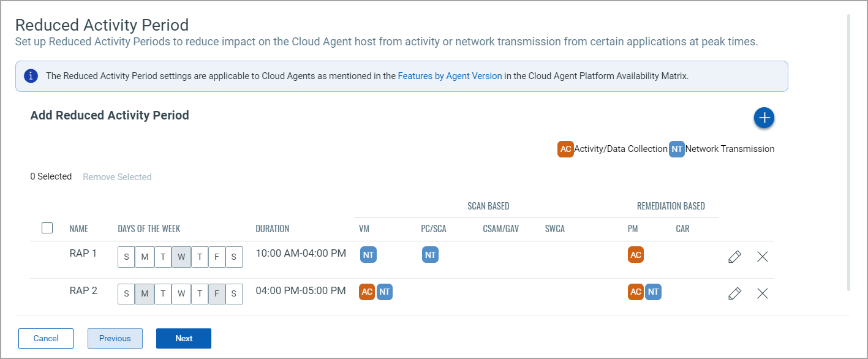The width and height of the screenshot is (868, 359).
Task: Edit RAP 2 with pencil icon
Action: click(x=734, y=293)
